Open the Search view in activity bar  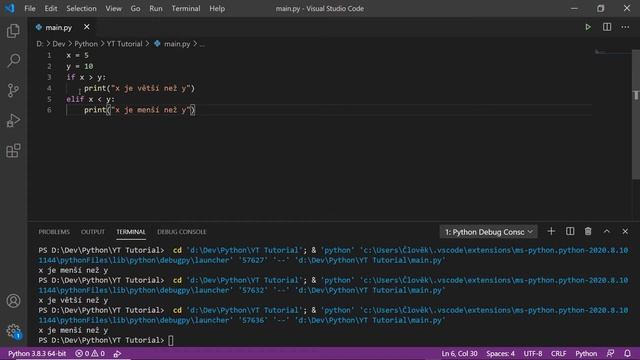coord(13,60)
